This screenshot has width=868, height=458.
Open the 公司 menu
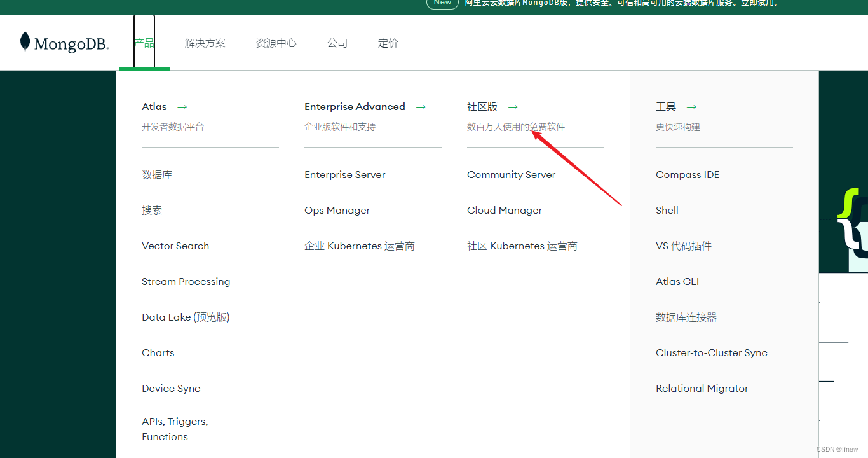(337, 43)
